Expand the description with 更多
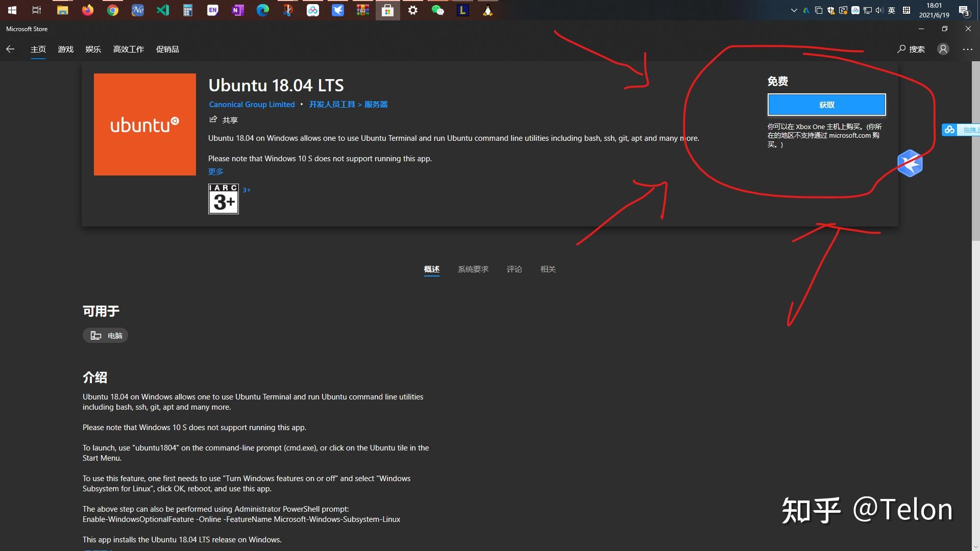980x551 pixels. [216, 171]
